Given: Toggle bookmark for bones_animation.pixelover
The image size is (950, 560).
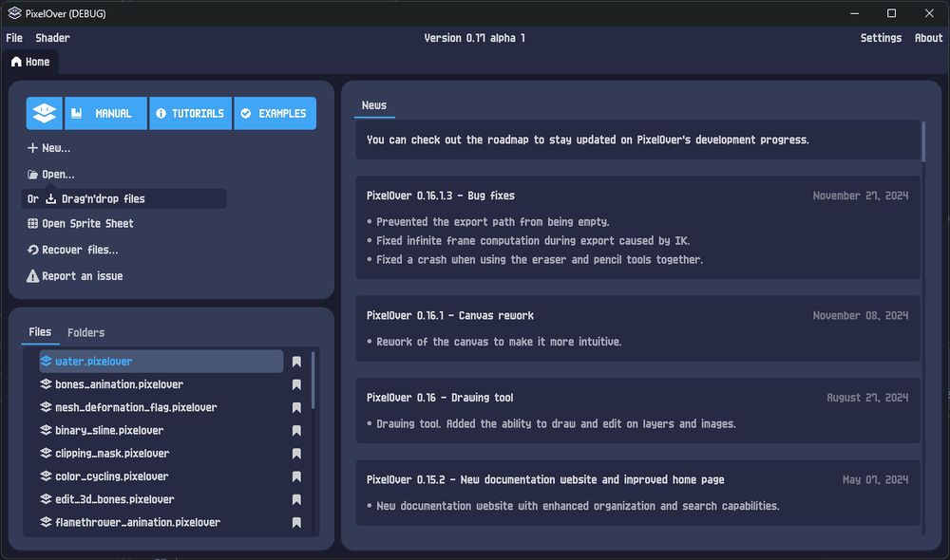Looking at the screenshot, I should [x=296, y=384].
